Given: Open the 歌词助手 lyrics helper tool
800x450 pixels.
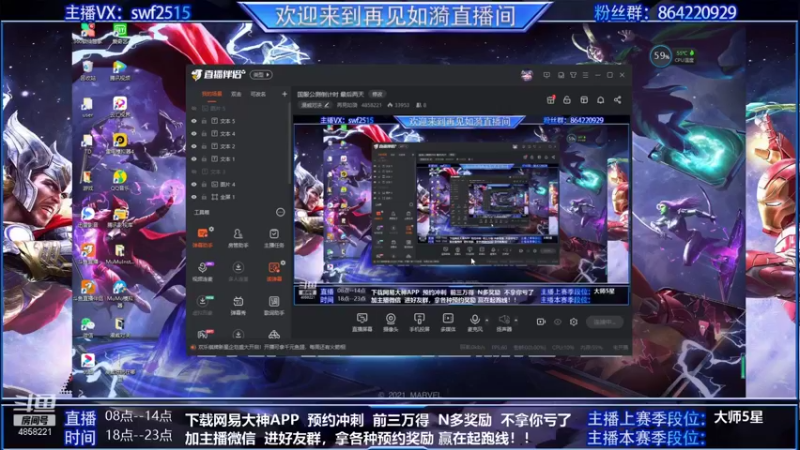Looking at the screenshot, I should tap(274, 305).
